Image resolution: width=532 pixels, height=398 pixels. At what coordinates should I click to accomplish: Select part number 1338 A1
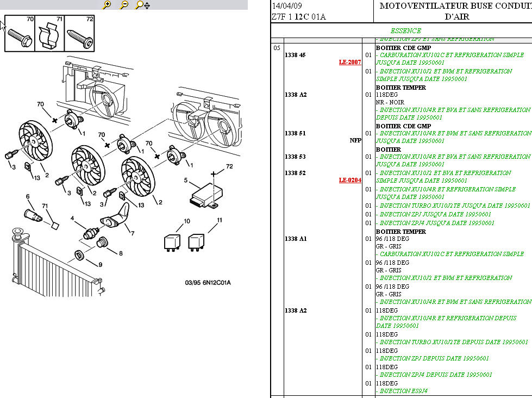(296, 239)
